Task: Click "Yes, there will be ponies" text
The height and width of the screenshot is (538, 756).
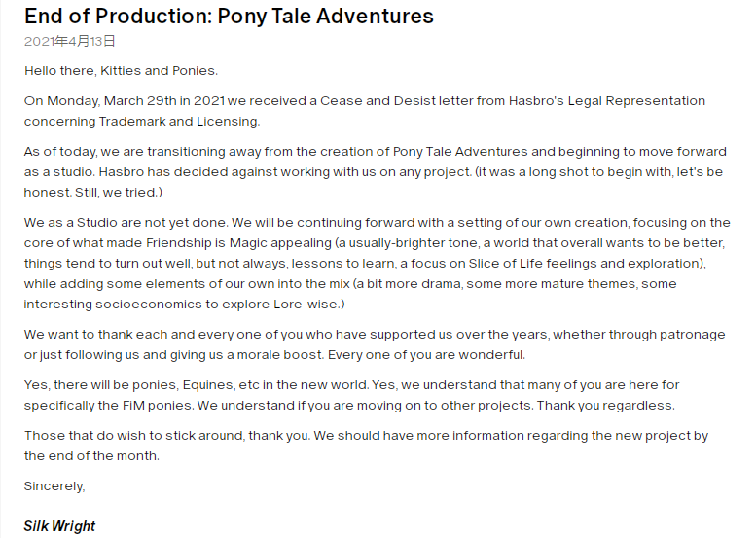Action: (107, 385)
